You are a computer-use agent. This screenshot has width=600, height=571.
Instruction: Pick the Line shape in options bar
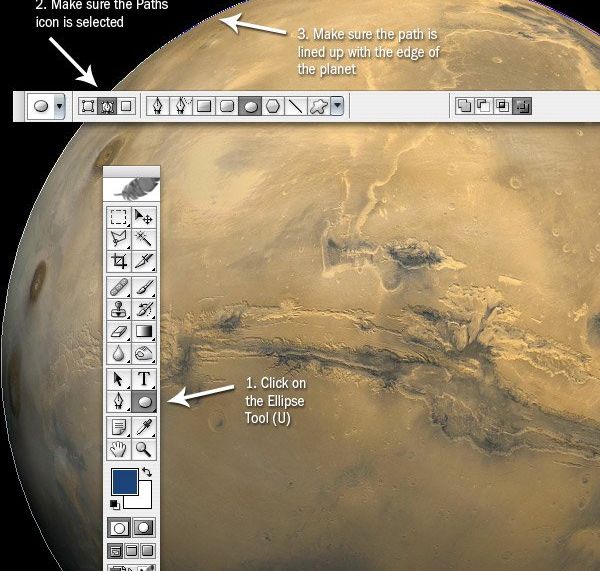pos(296,106)
